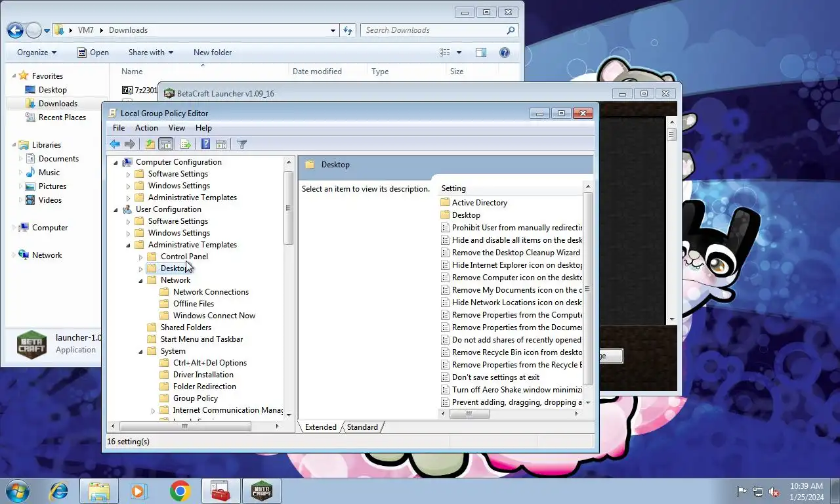The image size is (840, 504).
Task: Open the Organize dropdown in Explorer
Action: 37,52
